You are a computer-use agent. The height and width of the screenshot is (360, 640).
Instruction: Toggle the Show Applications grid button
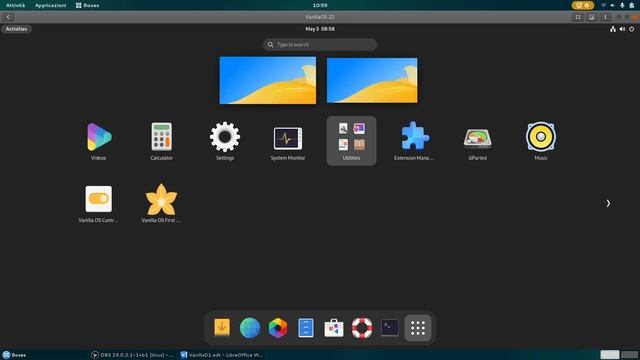click(418, 328)
